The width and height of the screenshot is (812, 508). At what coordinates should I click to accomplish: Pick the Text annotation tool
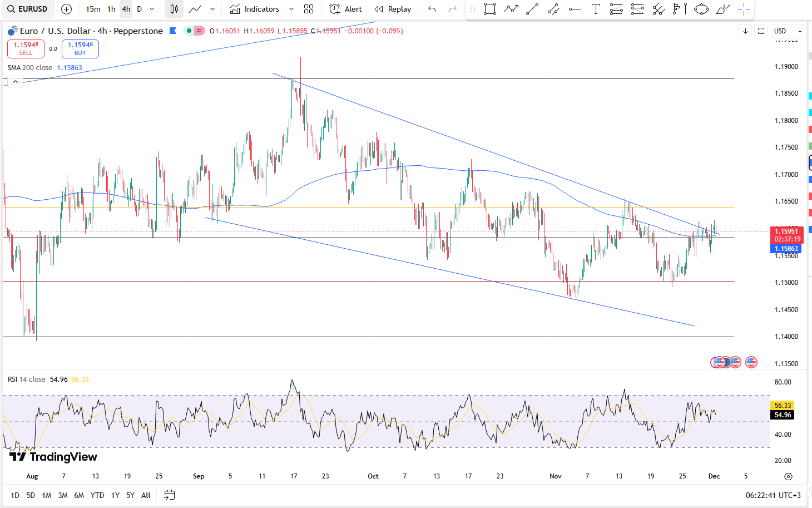pyautogui.click(x=596, y=9)
